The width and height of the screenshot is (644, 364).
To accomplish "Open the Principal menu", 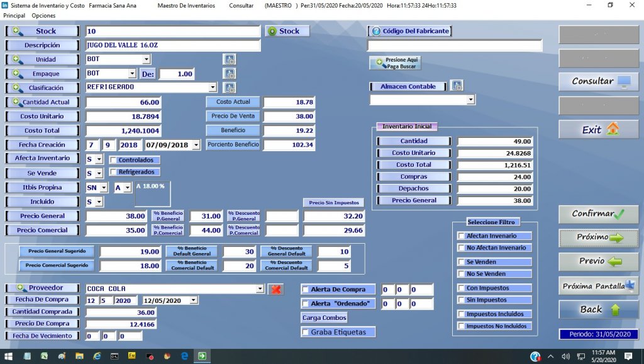I will (x=14, y=16).
